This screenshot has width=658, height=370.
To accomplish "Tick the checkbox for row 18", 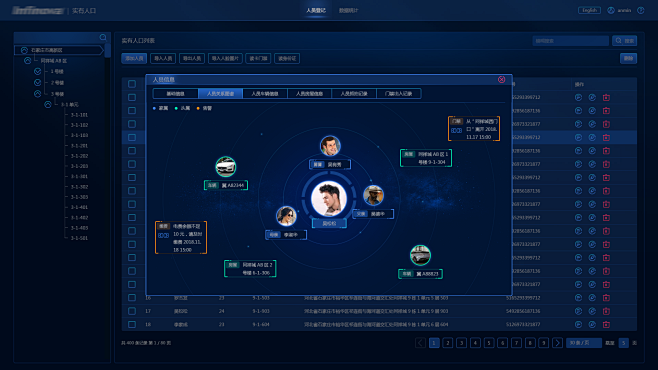I will coord(132,325).
